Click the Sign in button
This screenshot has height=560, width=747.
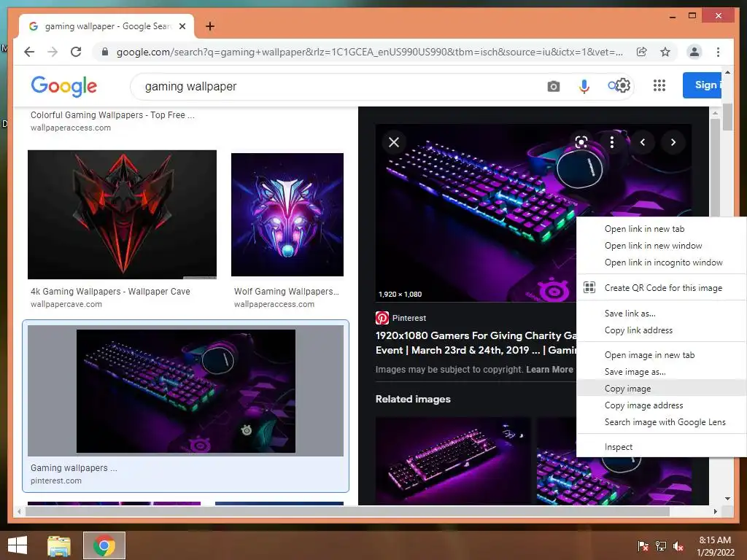click(702, 85)
